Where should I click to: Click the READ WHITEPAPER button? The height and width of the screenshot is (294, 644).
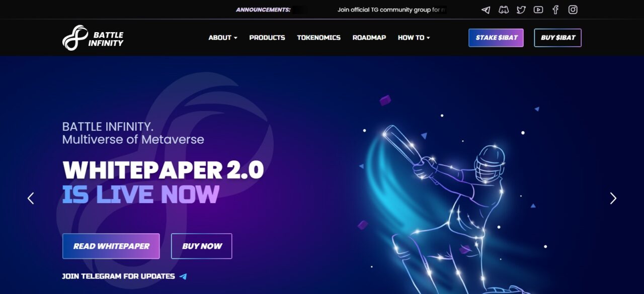(x=111, y=246)
